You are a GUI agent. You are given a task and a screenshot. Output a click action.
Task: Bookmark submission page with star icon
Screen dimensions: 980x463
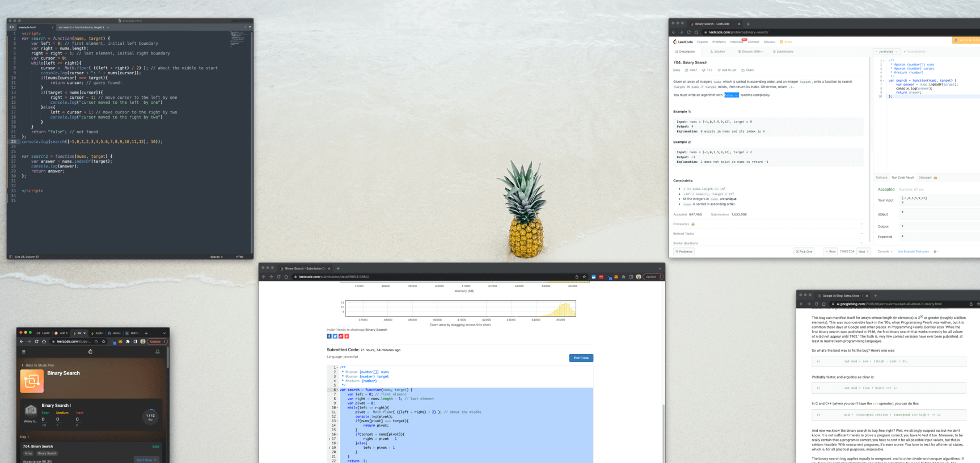pos(584,277)
